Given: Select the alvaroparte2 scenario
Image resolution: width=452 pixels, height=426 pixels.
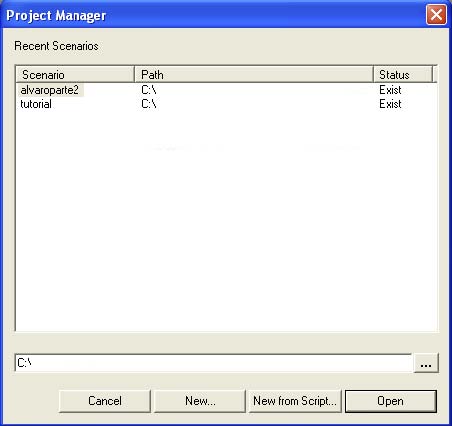Looking at the screenshot, I should pyautogui.click(x=50, y=90).
